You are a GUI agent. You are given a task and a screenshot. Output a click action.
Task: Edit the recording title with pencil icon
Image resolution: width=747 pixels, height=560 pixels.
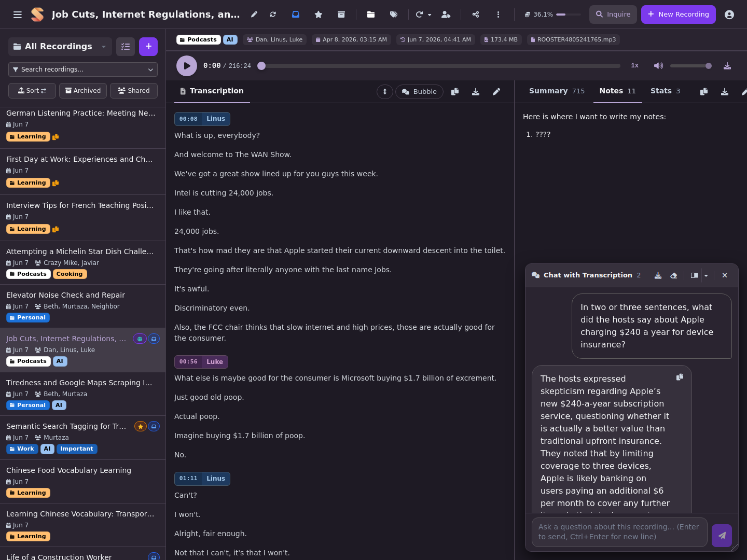(x=254, y=15)
